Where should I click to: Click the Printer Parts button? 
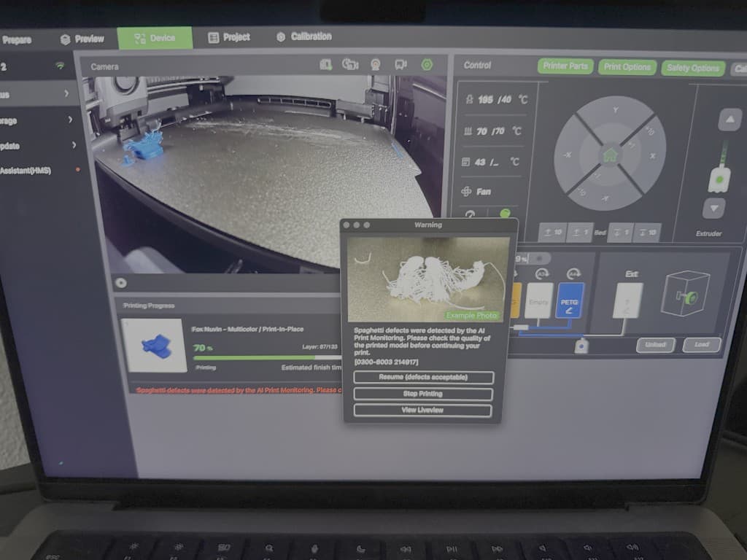565,66
